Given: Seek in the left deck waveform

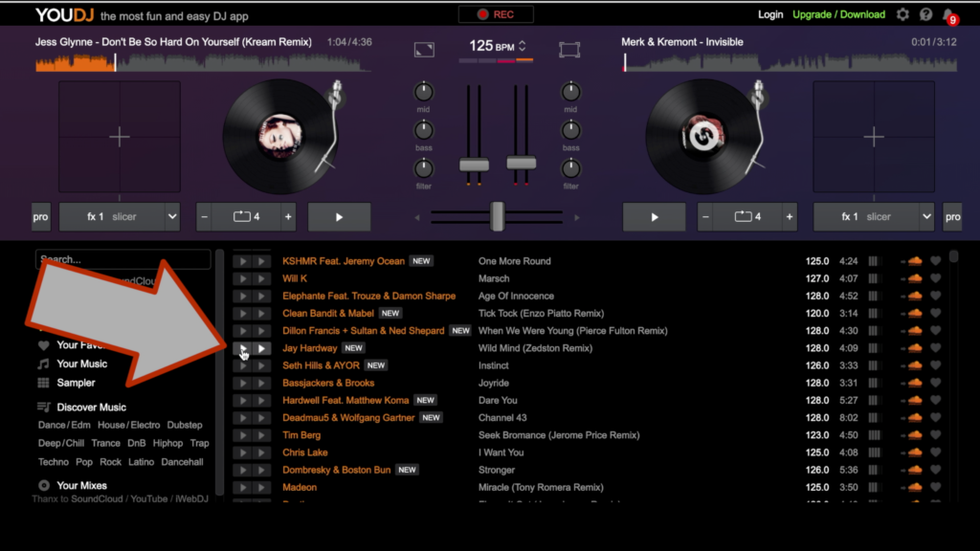Looking at the screenshot, I should click(x=204, y=62).
